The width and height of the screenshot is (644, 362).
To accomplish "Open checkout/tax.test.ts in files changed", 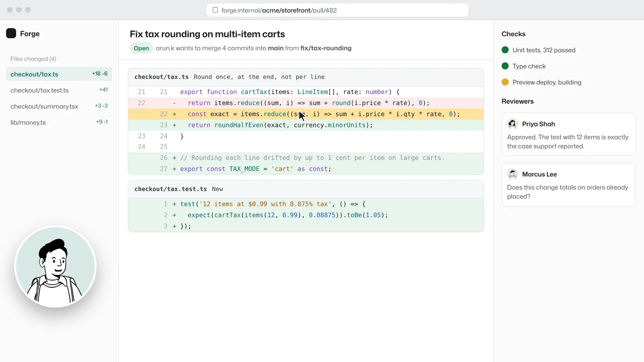I will coord(59,90).
